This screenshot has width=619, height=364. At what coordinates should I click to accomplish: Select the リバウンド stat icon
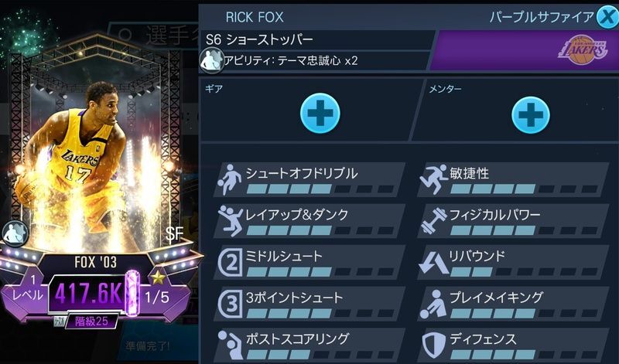(x=433, y=262)
